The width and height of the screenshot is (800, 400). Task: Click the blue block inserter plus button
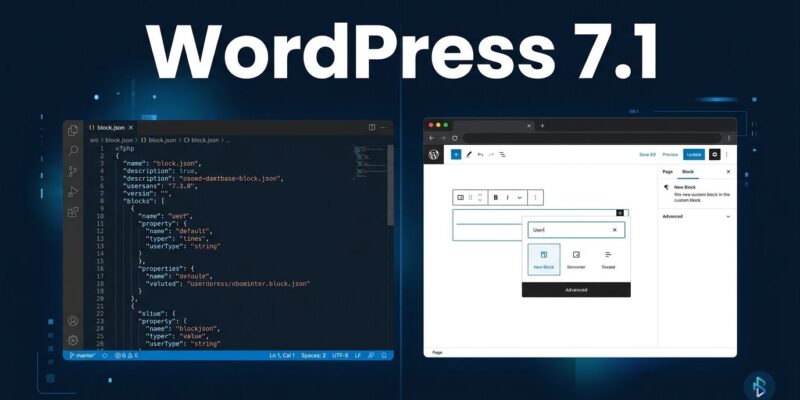coord(456,154)
